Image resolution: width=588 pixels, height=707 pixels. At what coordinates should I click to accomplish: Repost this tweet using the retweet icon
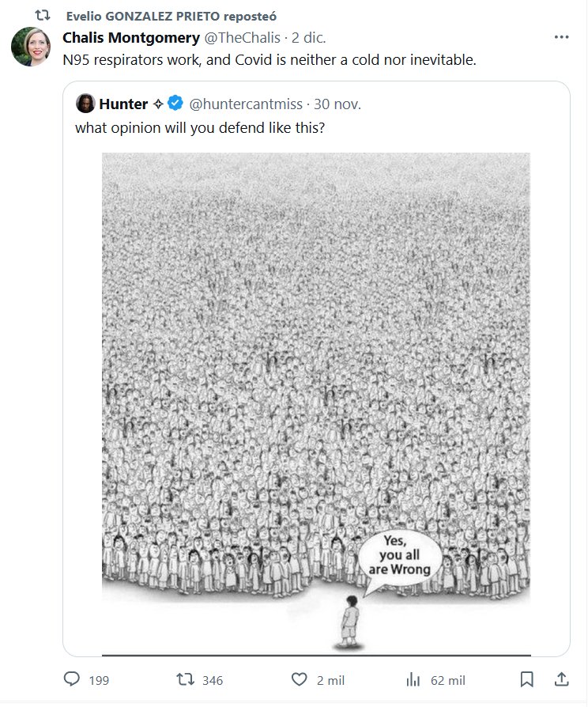coord(183,679)
